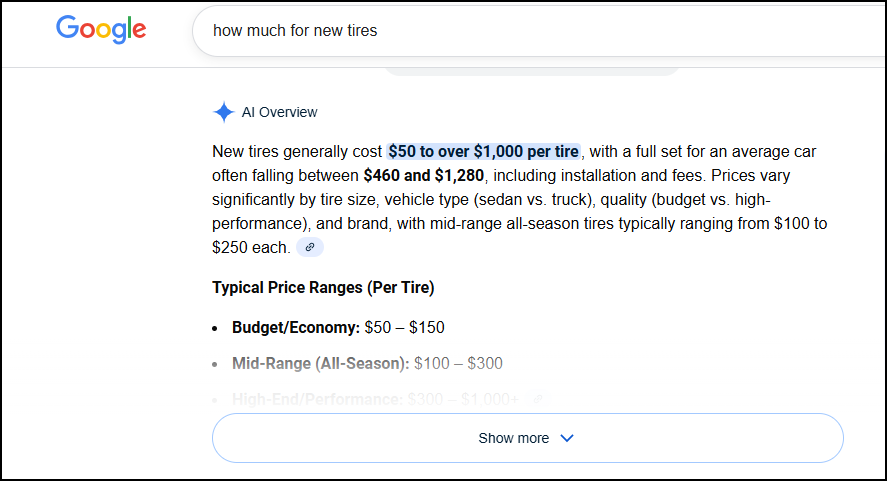This screenshot has height=481, width=887.
Task: Click the AI Overview sparkle icon
Action: tap(224, 112)
